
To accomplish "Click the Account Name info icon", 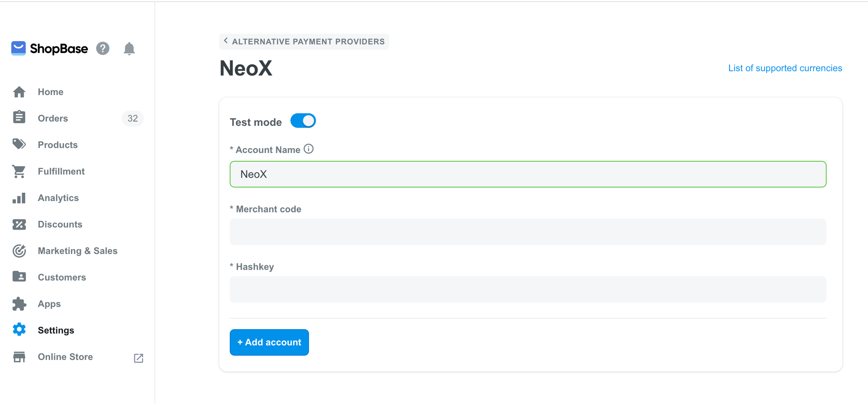I will point(309,149).
